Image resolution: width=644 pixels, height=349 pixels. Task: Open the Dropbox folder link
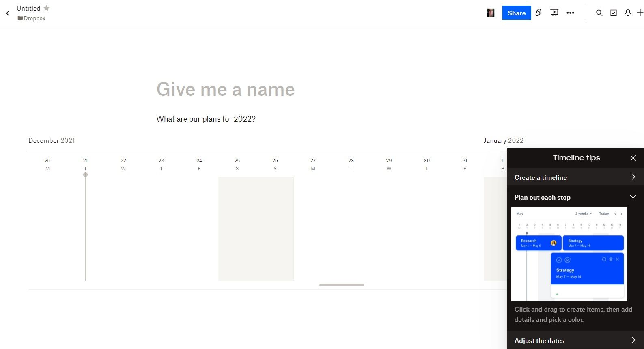coord(32,18)
